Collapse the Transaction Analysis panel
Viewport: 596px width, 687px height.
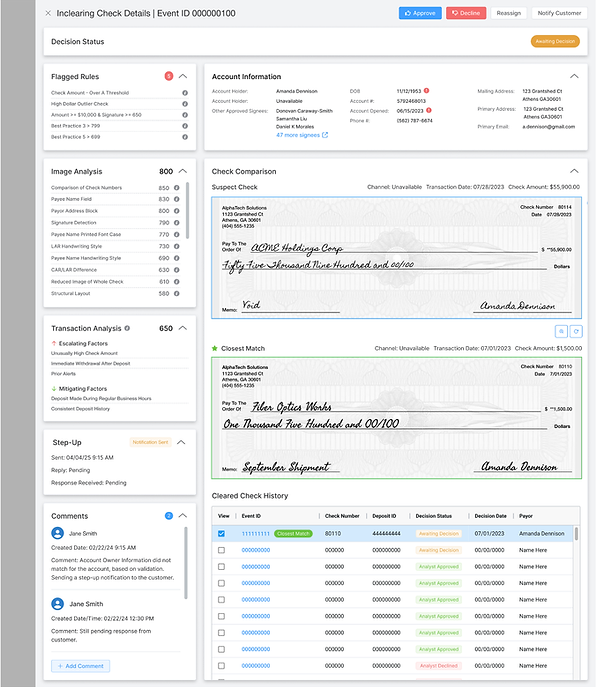pyautogui.click(x=183, y=328)
